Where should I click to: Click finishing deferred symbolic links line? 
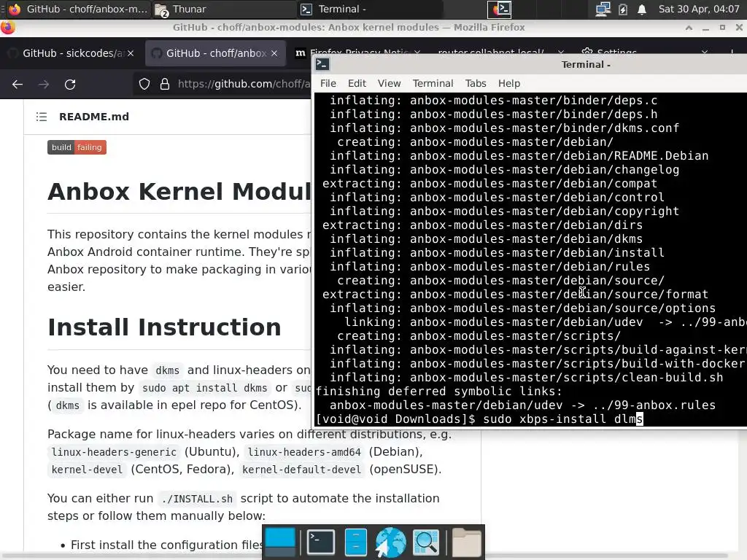pyautogui.click(x=438, y=392)
